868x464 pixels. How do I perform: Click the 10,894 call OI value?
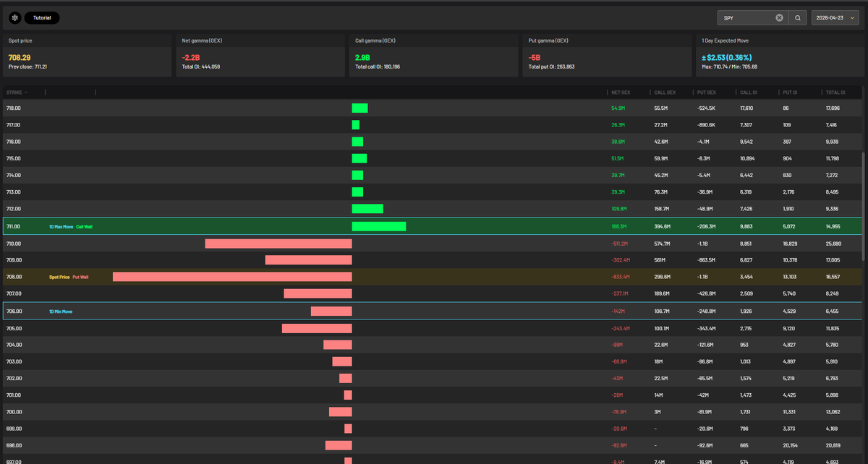click(x=747, y=158)
